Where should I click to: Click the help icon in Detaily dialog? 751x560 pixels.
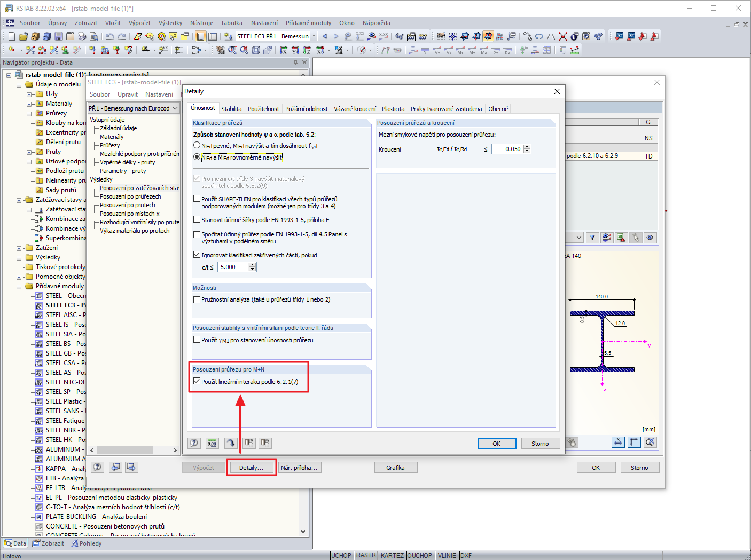(194, 443)
